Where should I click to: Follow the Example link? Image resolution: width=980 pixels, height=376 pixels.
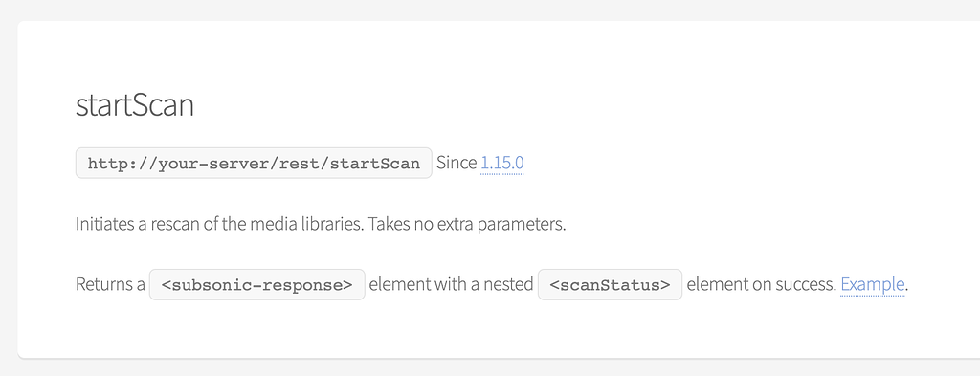click(x=873, y=285)
